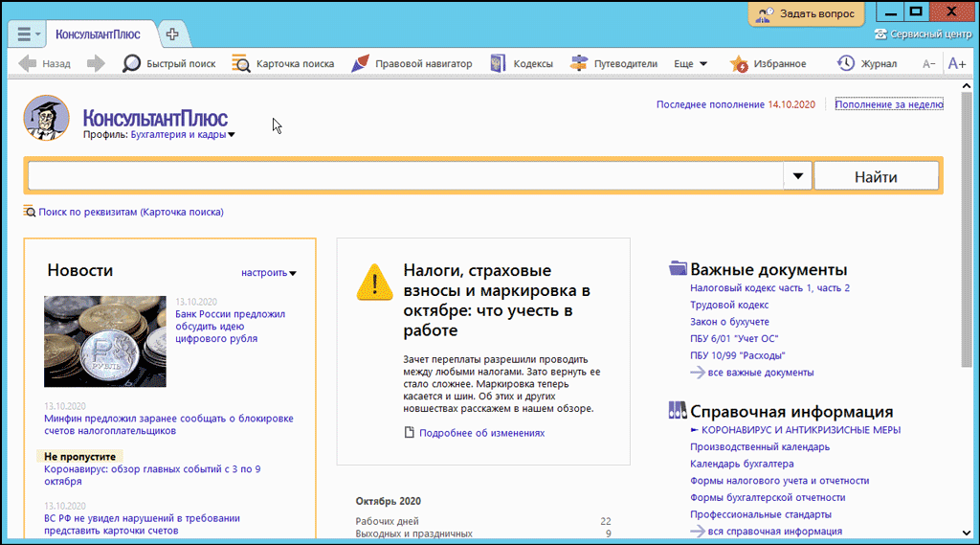Decrease font size with A− button
Viewport: 980px width, 545px height.
[928, 63]
